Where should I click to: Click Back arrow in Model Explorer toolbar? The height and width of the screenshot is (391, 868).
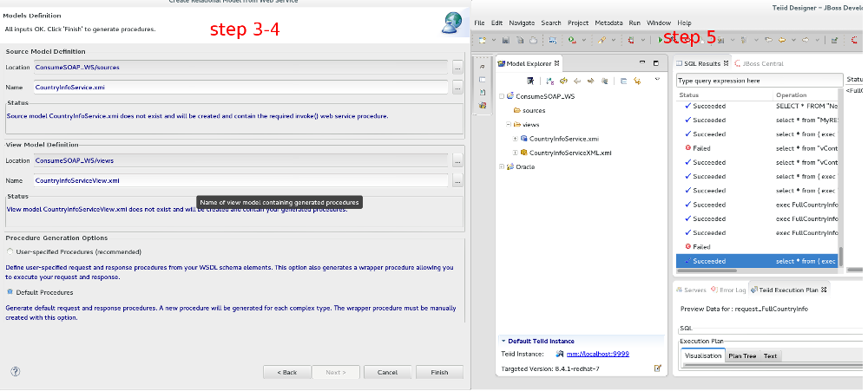point(577,81)
